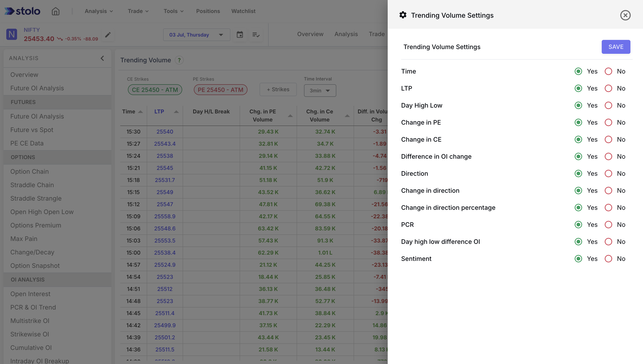Open Max Pain in sidebar
The width and height of the screenshot is (643, 364).
coord(24,239)
